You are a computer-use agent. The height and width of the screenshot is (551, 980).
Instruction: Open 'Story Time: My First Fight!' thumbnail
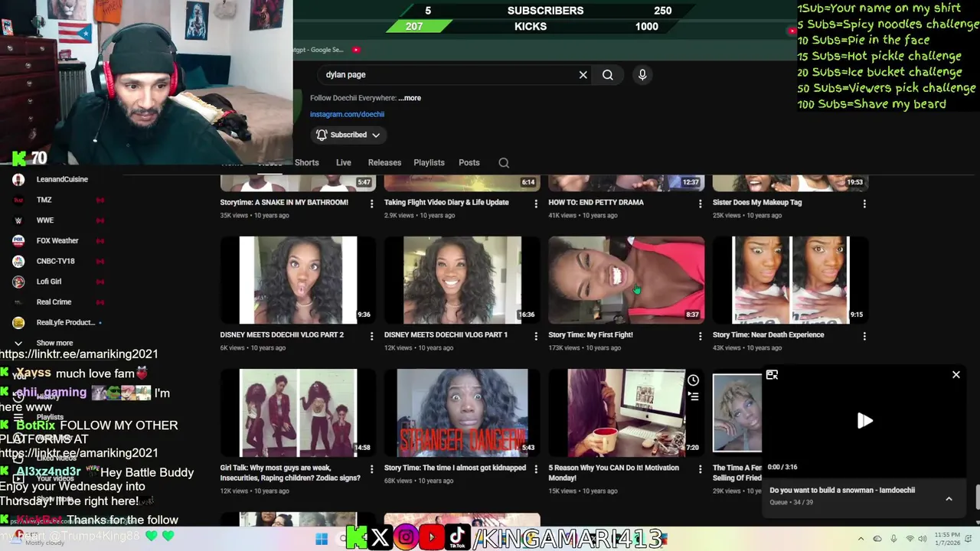pyautogui.click(x=626, y=280)
